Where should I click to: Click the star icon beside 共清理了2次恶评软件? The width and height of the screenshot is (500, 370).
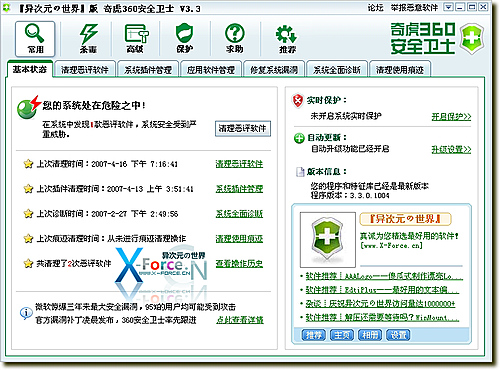pos(28,263)
